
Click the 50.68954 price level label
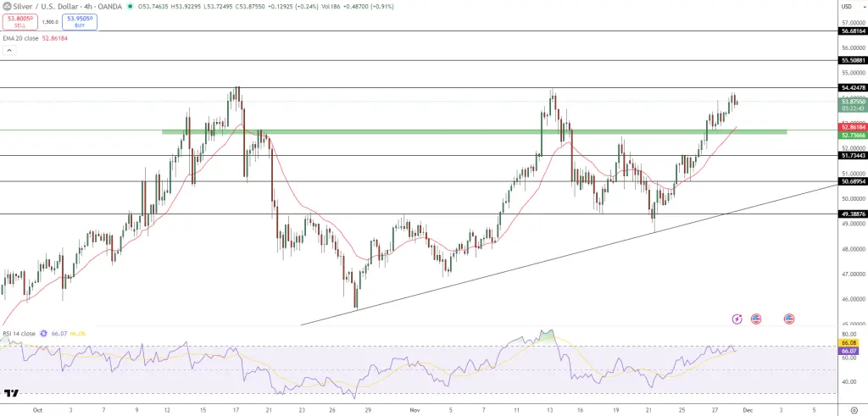click(853, 181)
